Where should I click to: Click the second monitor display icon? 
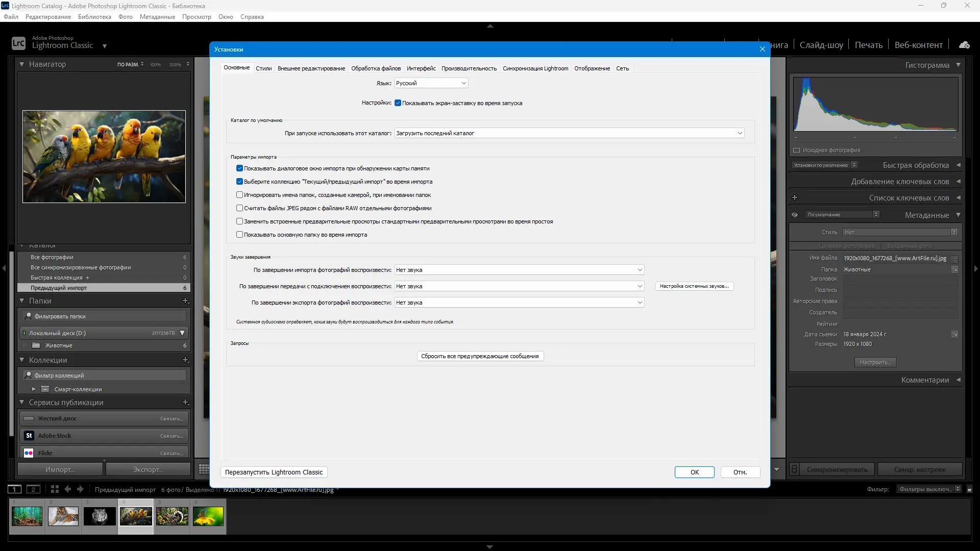point(33,489)
